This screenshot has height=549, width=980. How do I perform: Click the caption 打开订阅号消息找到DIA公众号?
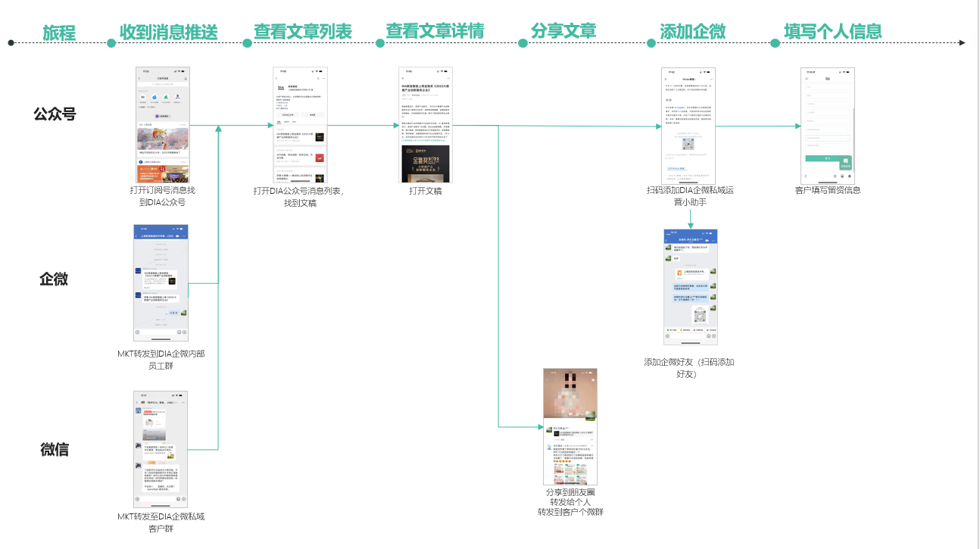point(162,196)
